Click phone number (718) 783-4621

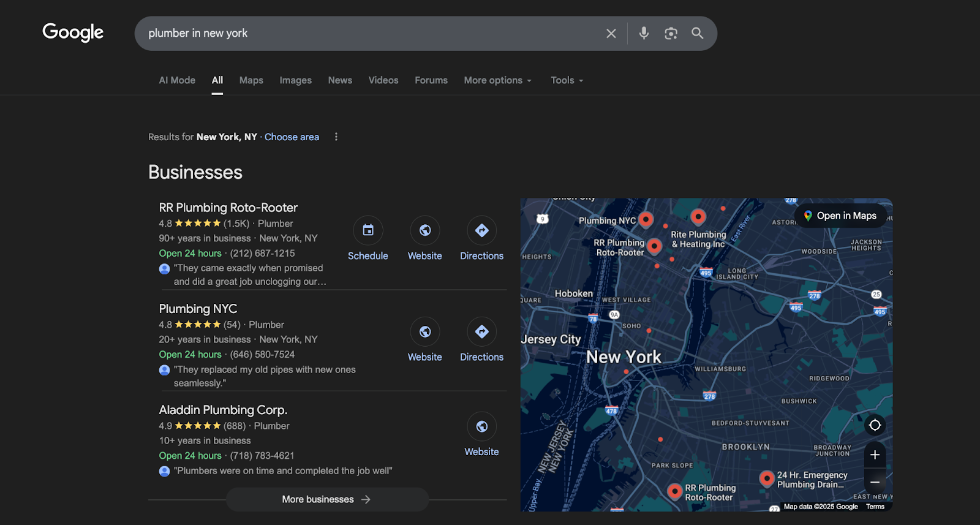click(262, 456)
